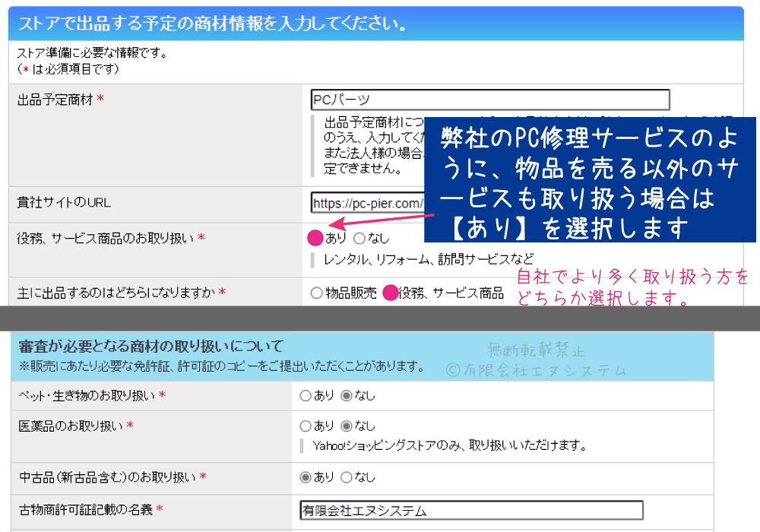Image resolution: width=760 pixels, height=532 pixels.
Task: Click the ストア準備に必要な情報です text
Action: [93, 52]
